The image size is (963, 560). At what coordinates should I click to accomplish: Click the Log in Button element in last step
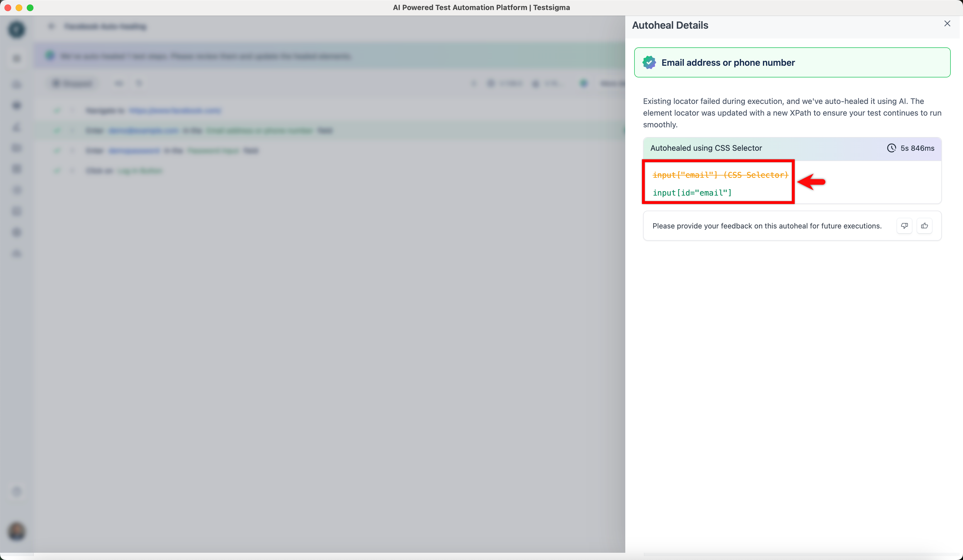140,171
